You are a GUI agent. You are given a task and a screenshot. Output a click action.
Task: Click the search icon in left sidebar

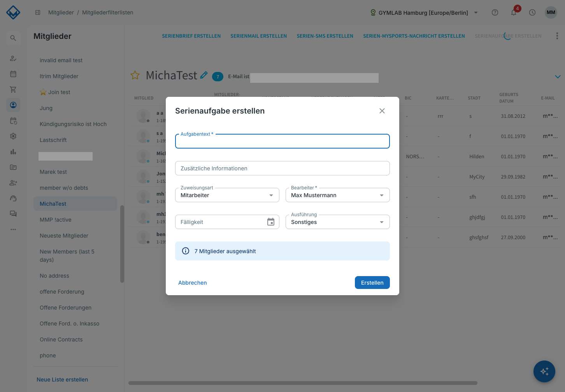(x=13, y=38)
